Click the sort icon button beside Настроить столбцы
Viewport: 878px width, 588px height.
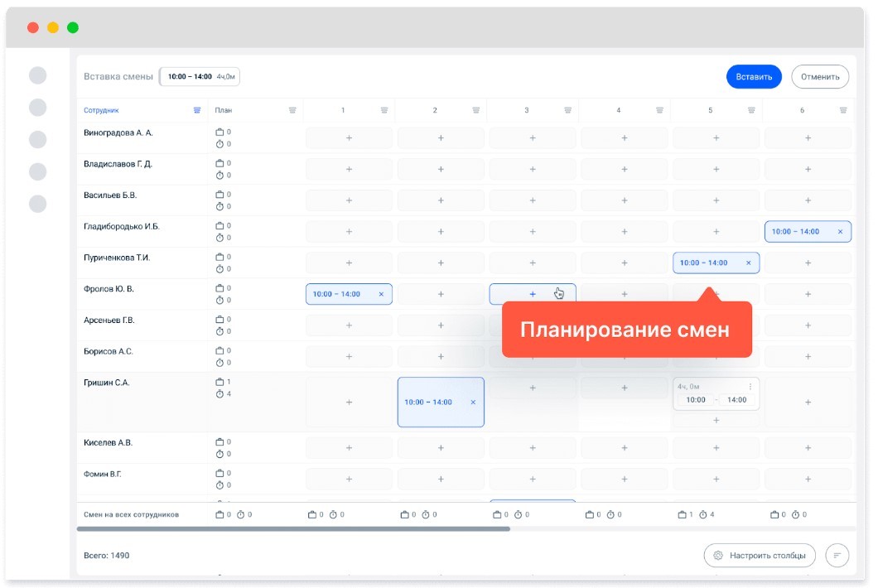point(837,555)
